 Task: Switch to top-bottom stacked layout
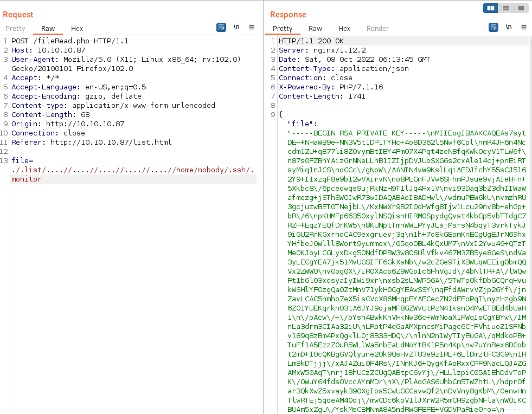pos(506,8)
